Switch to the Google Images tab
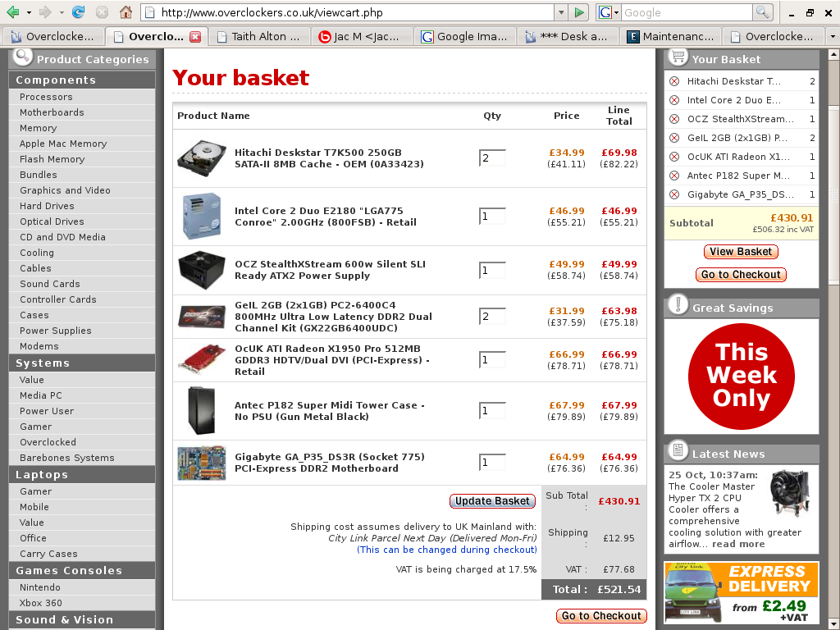 [x=464, y=36]
